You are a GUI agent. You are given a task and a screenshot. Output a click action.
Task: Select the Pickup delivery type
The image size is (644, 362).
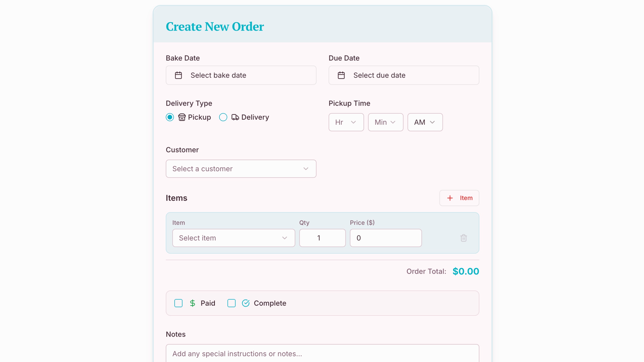click(170, 117)
